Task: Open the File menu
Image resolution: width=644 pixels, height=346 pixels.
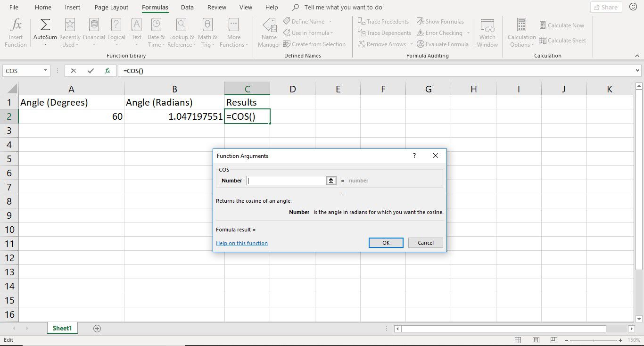Action: [14, 7]
